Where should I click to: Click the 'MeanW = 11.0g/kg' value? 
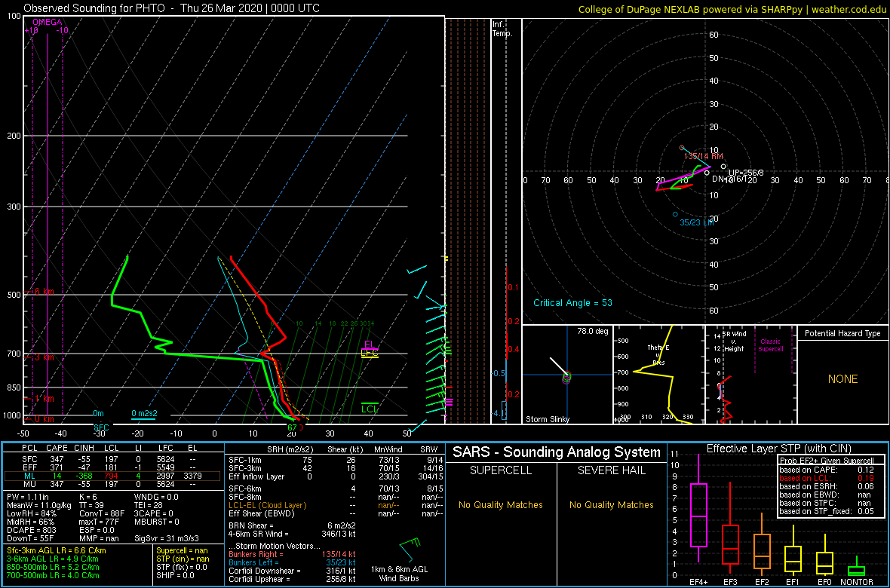pyautogui.click(x=40, y=506)
